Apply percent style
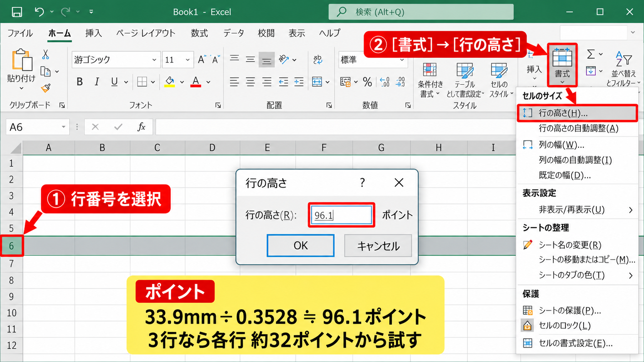 (367, 82)
